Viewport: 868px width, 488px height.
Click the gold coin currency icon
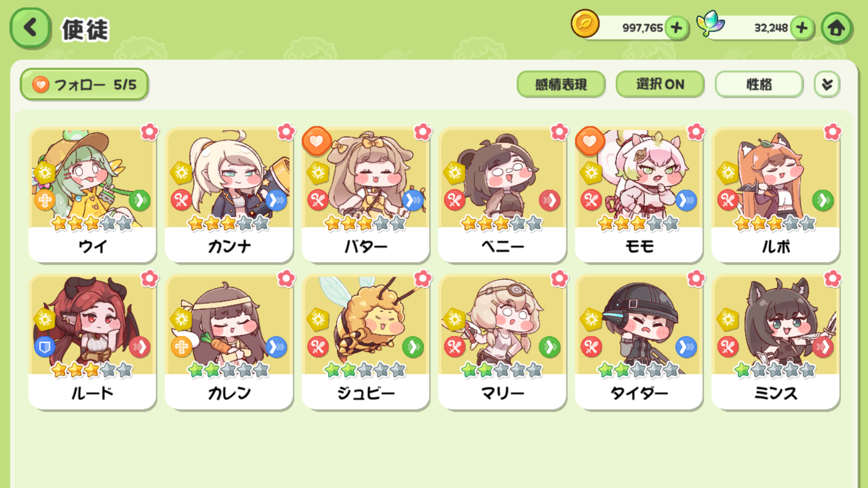(x=585, y=24)
